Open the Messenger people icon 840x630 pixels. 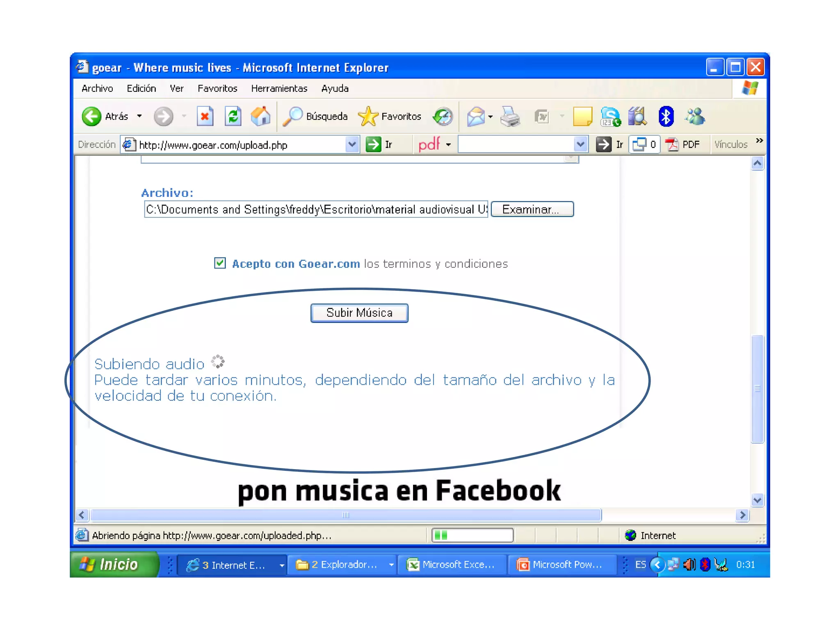695,117
